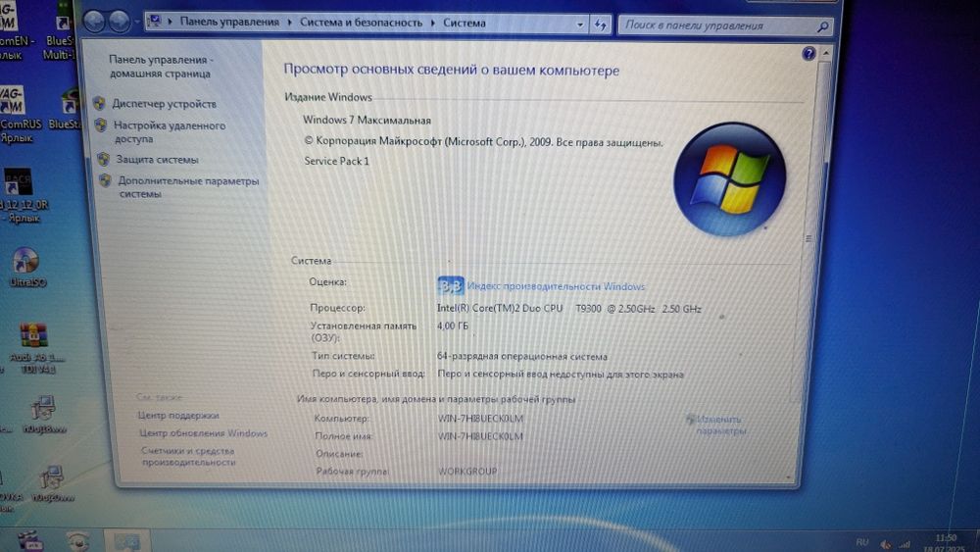Viewport: 980px width, 552px height.
Task: Select 'Панель управления' in the breadcrumb
Action: pos(229,22)
